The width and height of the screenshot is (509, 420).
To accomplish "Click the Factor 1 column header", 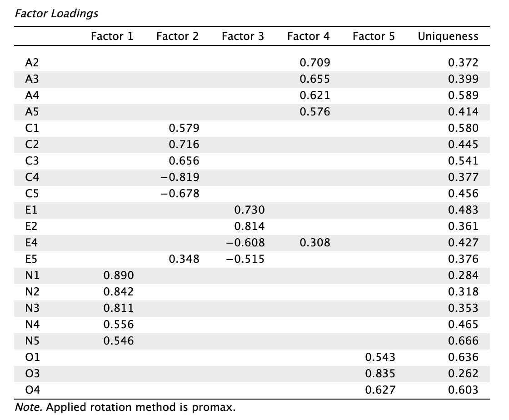I will [x=112, y=36].
